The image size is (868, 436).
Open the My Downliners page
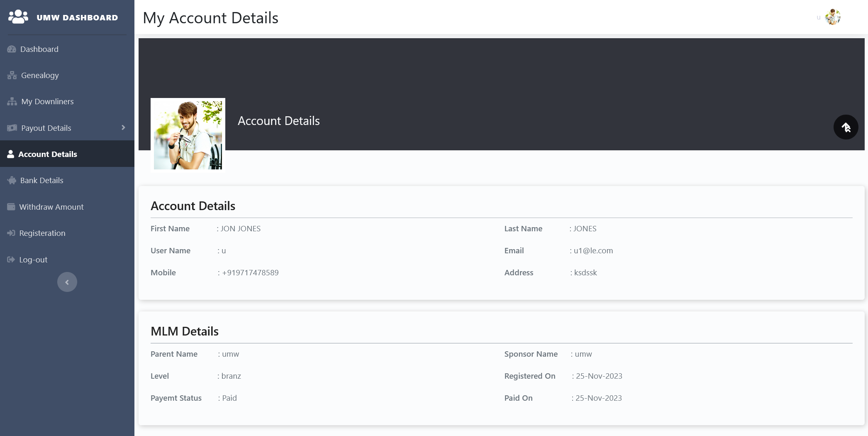pyautogui.click(x=47, y=102)
